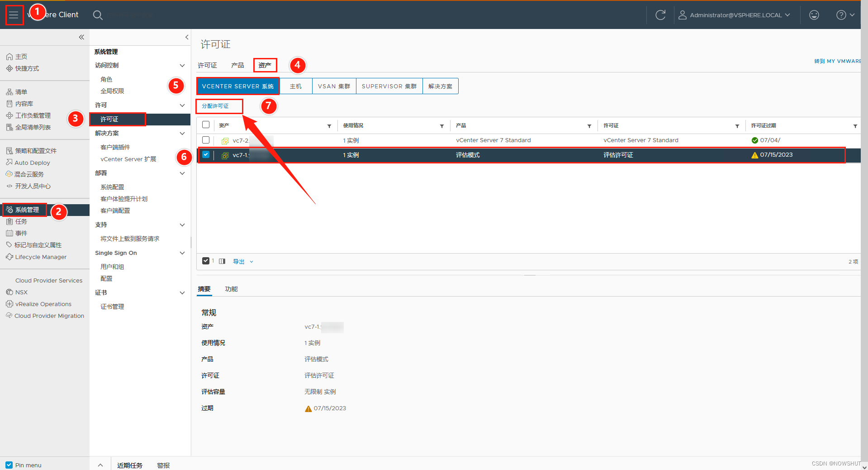Open 内容库 content libraries
This screenshot has width=868, height=470.
[19, 104]
